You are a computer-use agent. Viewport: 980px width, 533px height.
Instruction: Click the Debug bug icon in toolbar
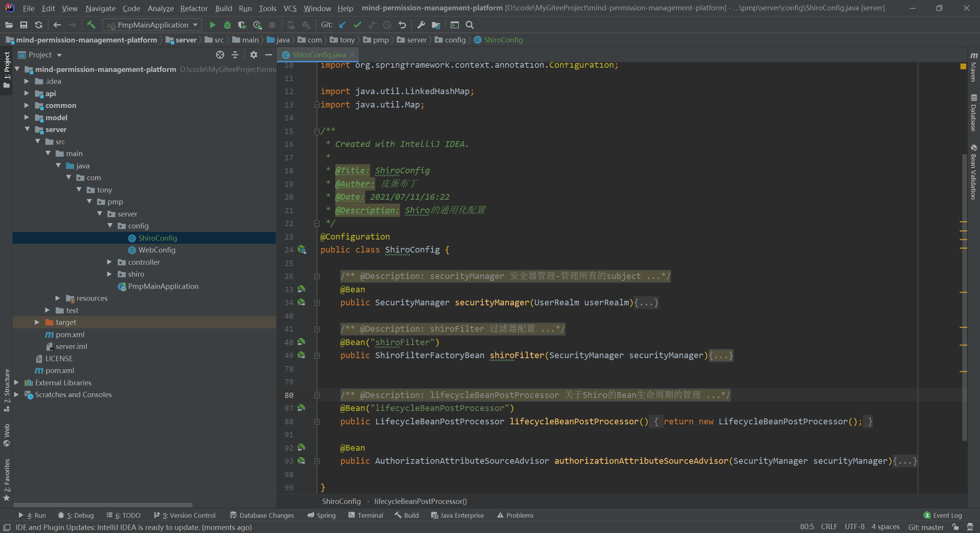coord(227,25)
